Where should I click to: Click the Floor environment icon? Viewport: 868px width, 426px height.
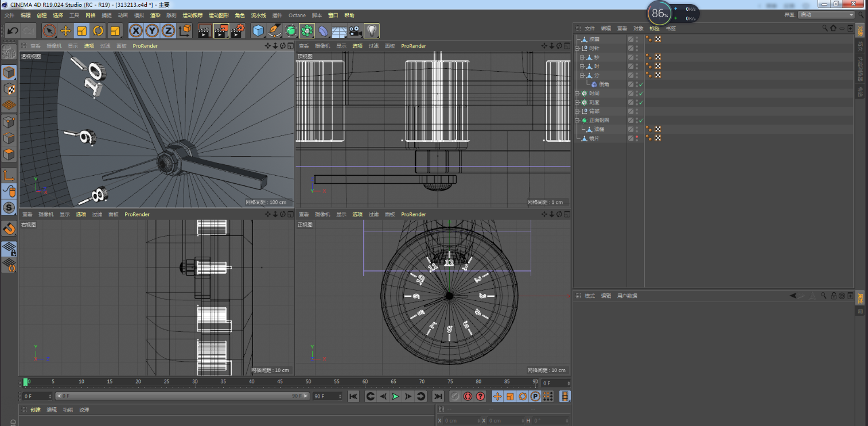[340, 30]
